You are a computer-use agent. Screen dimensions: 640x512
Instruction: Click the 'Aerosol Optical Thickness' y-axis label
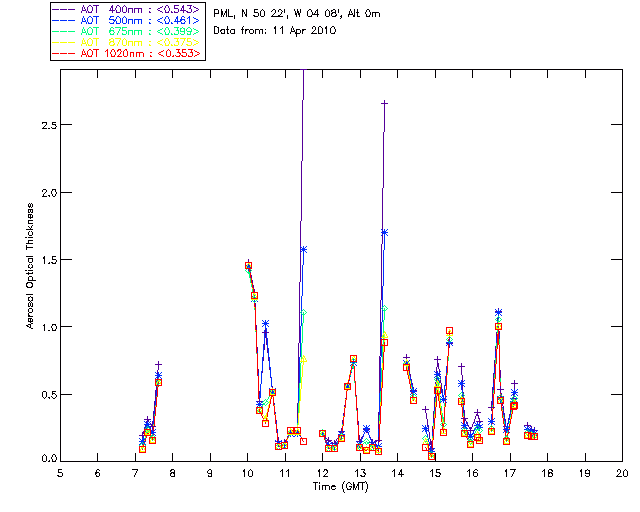tap(30, 270)
